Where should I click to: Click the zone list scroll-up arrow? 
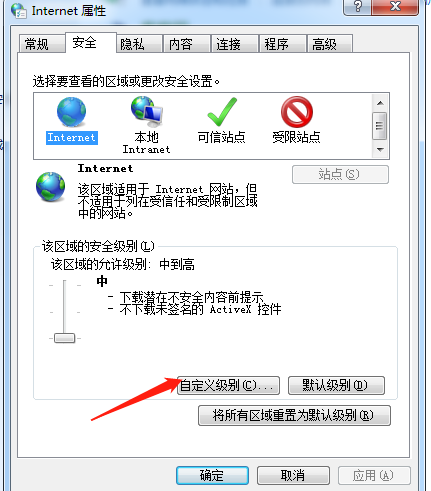point(380,103)
